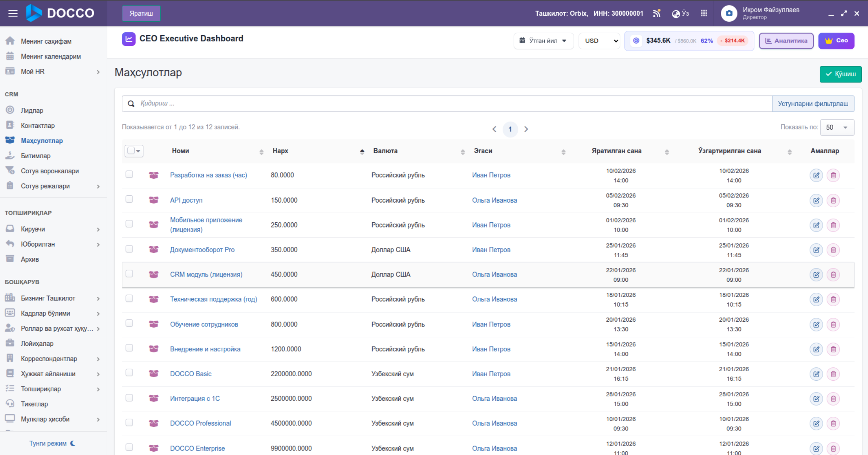This screenshot has width=868, height=455.
Task: Select page 1 in the pagination
Action: point(510,129)
